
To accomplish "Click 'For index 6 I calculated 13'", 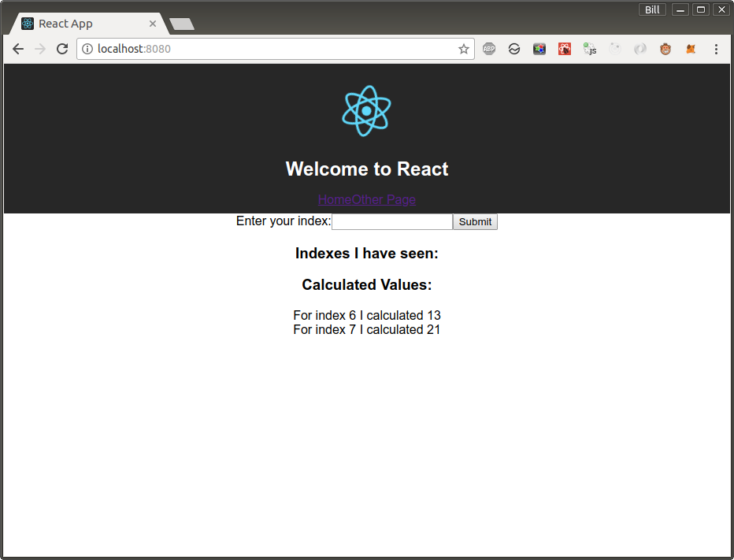I will 367,315.
